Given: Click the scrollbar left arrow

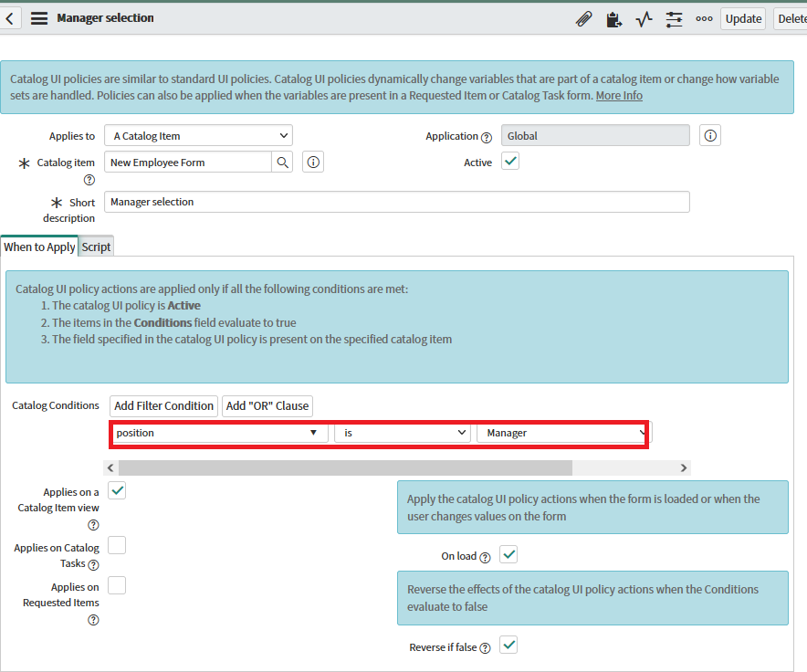Looking at the screenshot, I should pos(110,467).
